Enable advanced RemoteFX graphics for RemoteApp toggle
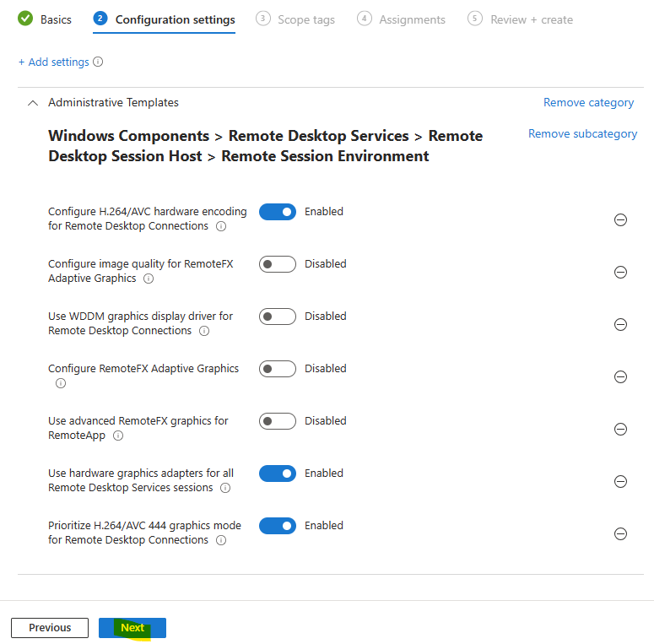Image resolution: width=654 pixels, height=644 pixels. pos(278,421)
